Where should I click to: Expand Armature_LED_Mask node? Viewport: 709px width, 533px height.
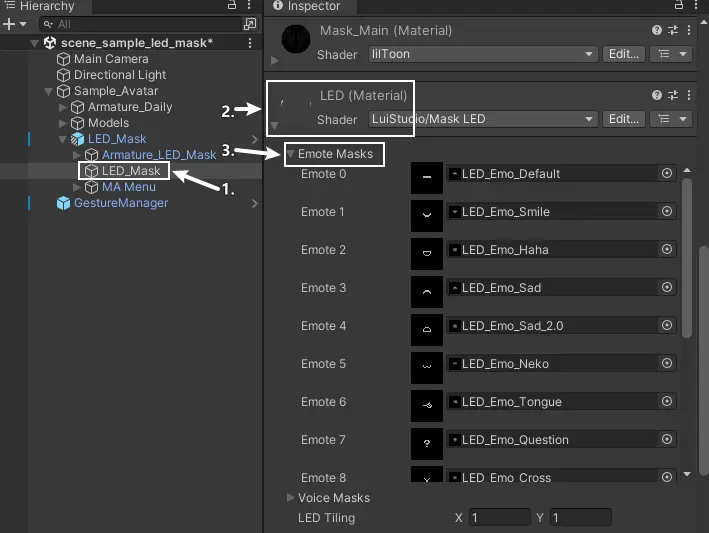(x=76, y=155)
